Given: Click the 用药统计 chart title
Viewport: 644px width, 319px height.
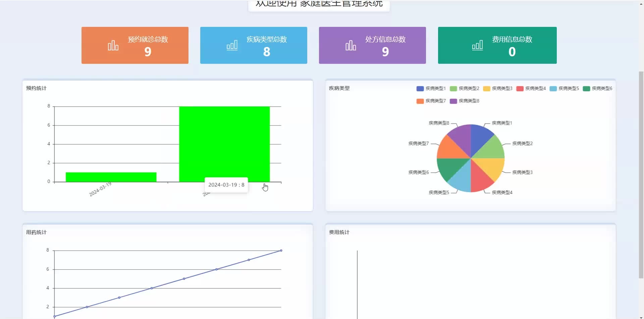Looking at the screenshot, I should coord(36,232).
